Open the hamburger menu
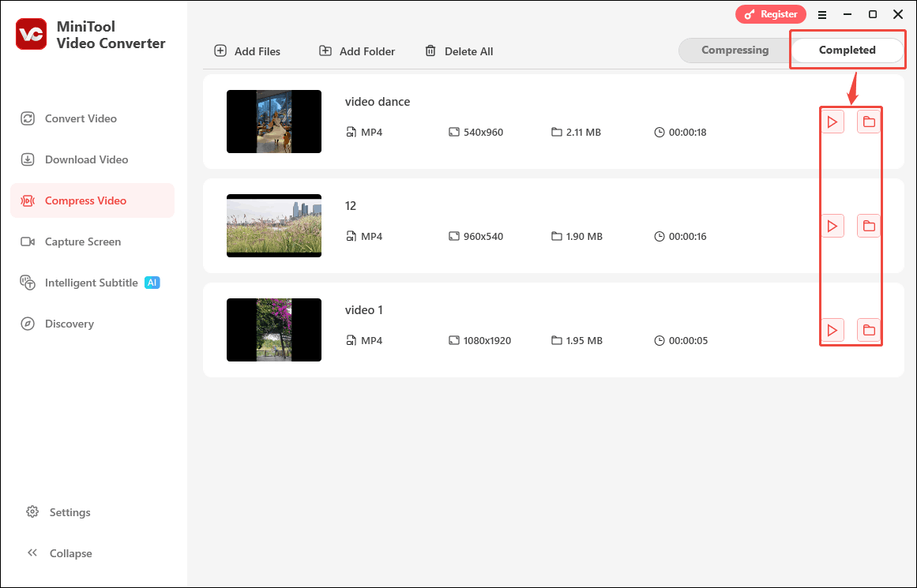 822,14
